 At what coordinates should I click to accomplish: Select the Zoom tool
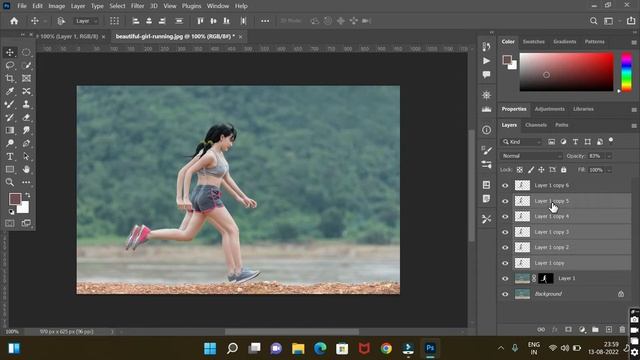pos(10,182)
